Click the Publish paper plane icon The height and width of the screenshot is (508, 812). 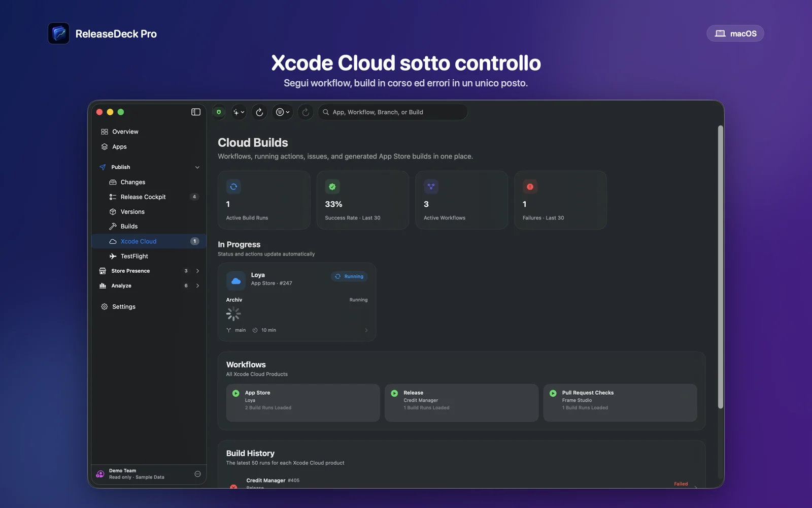click(103, 167)
